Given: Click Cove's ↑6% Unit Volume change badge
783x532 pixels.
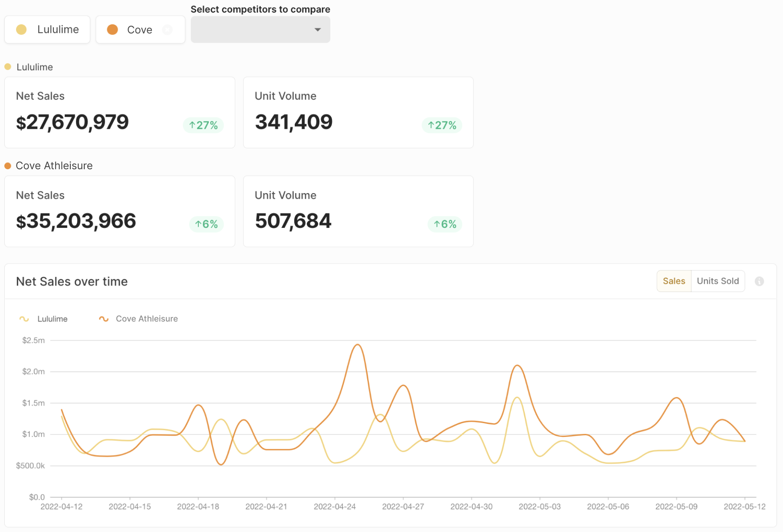Looking at the screenshot, I should 444,224.
